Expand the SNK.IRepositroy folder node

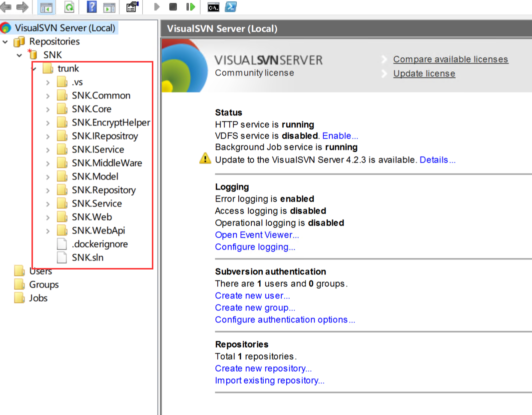tap(48, 136)
